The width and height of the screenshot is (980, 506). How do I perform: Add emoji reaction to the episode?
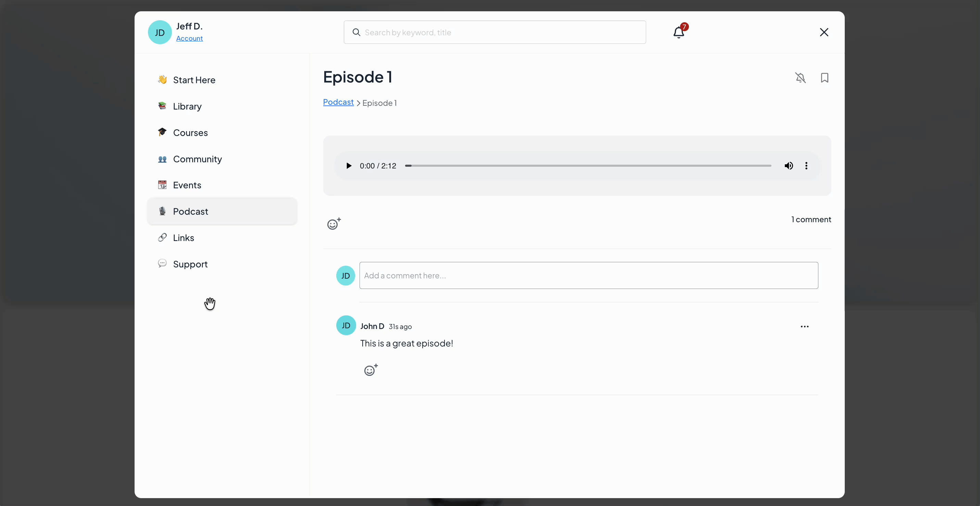coord(334,224)
